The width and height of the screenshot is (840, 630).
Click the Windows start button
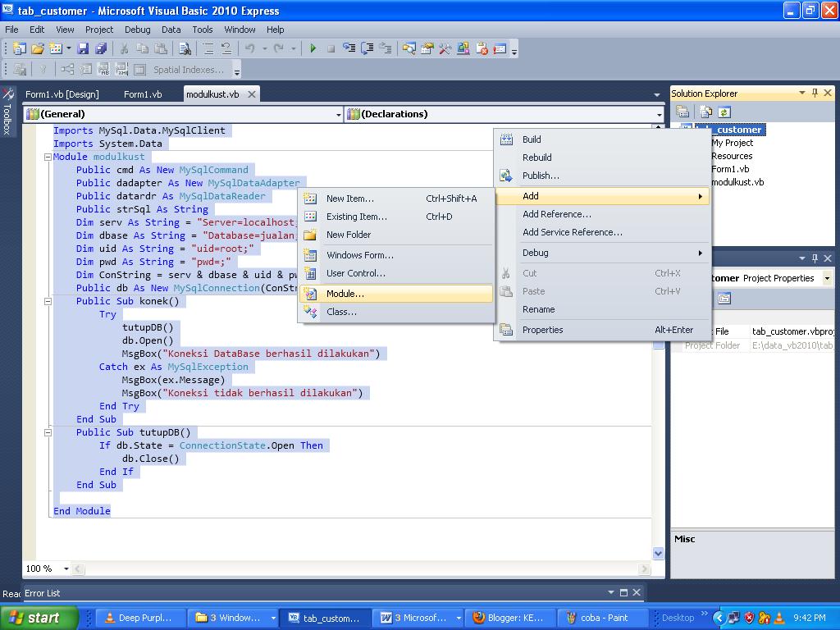coord(39,618)
